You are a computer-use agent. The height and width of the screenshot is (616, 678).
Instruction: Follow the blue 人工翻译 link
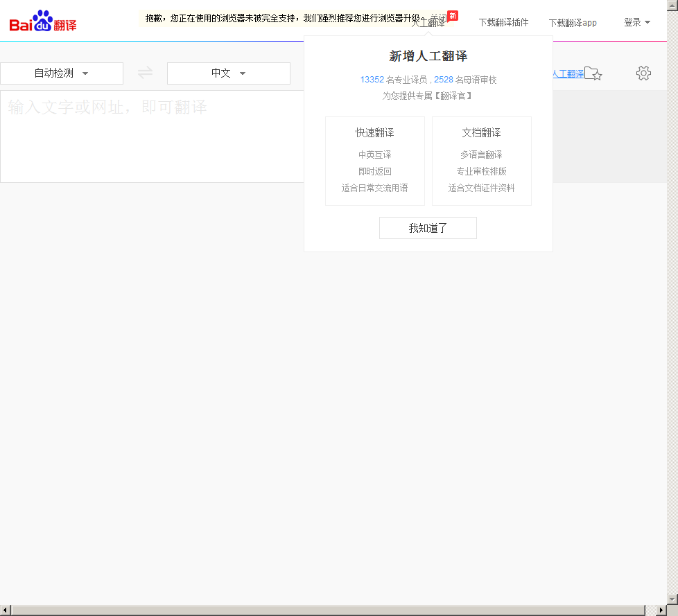pos(568,74)
